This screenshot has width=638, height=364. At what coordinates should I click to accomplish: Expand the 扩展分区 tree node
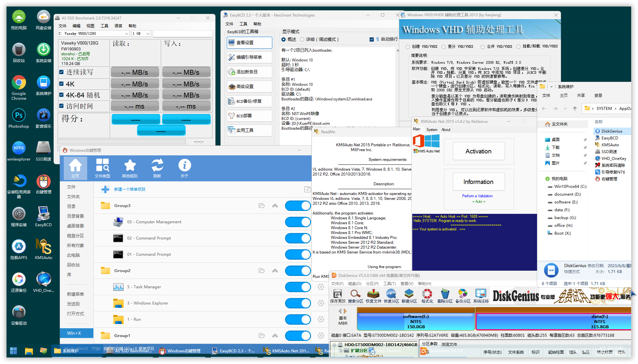[x=341, y=350]
